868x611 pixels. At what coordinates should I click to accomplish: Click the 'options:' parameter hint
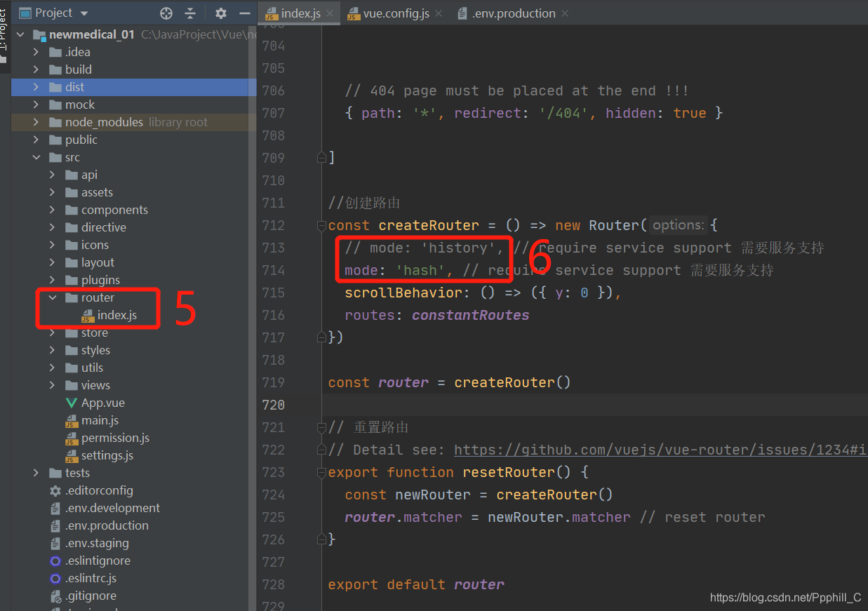[678, 225]
